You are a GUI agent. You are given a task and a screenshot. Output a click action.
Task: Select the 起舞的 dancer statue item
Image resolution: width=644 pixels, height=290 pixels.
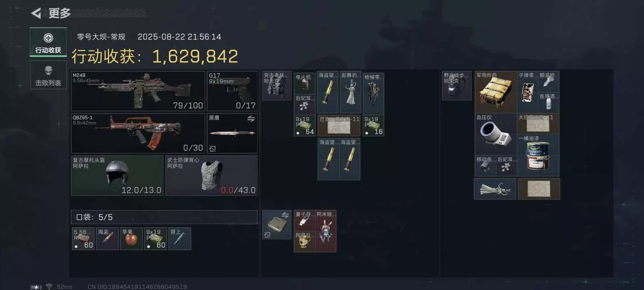point(351,92)
